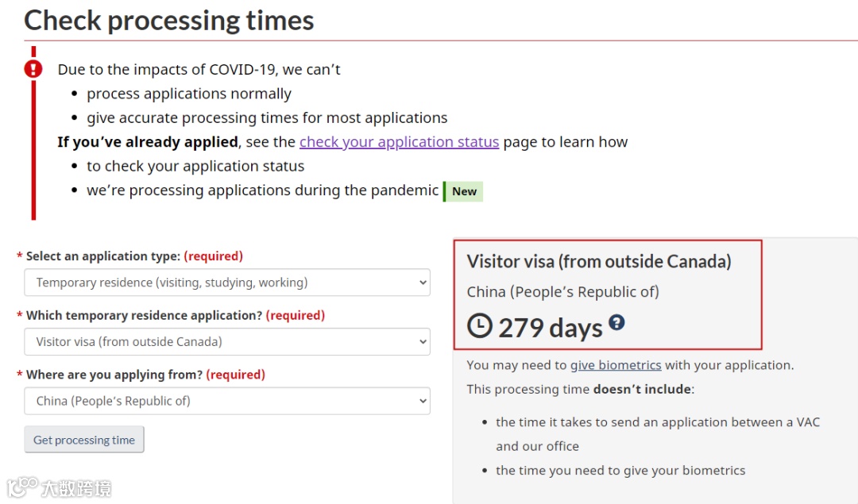This screenshot has width=858, height=504.
Task: Click the Get processing time button
Action: [x=84, y=440]
